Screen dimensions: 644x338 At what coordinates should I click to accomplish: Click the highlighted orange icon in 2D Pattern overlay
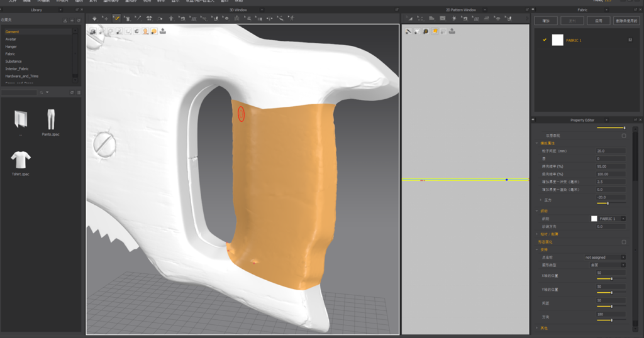pyautogui.click(x=434, y=31)
